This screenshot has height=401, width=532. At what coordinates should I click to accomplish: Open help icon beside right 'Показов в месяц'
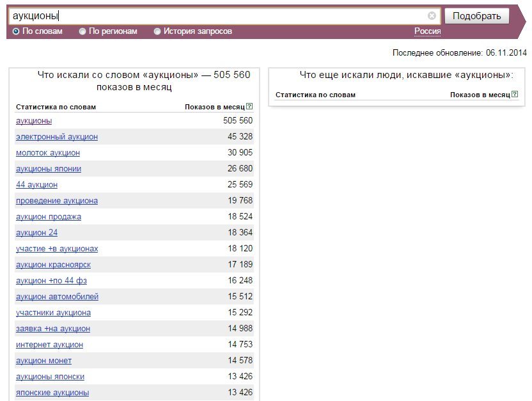pos(515,94)
